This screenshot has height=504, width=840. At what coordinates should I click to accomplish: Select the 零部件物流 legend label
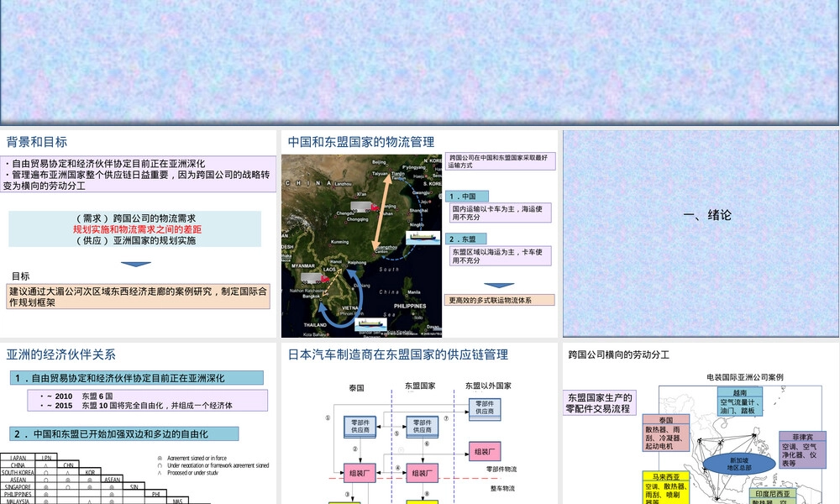coord(501,470)
